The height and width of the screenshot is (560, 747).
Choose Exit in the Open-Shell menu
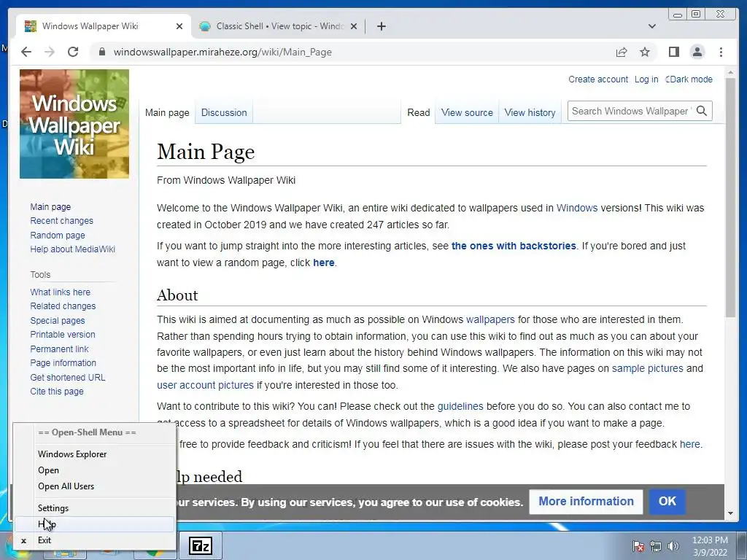[x=94, y=540]
